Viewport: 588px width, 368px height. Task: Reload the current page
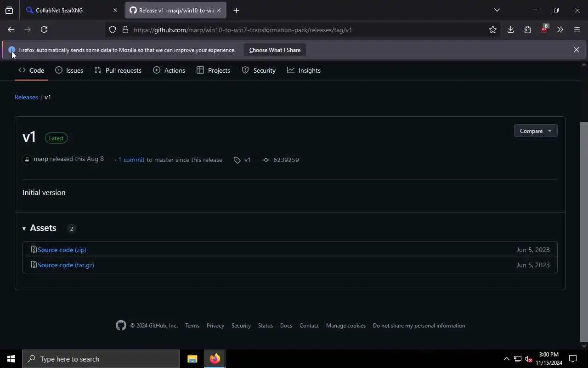[44, 29]
